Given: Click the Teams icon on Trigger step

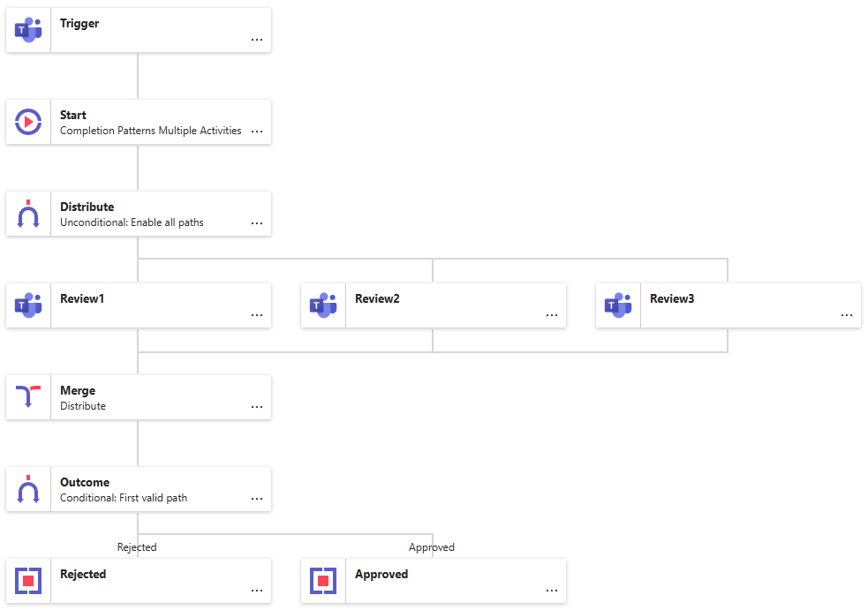Looking at the screenshot, I should click(x=28, y=30).
